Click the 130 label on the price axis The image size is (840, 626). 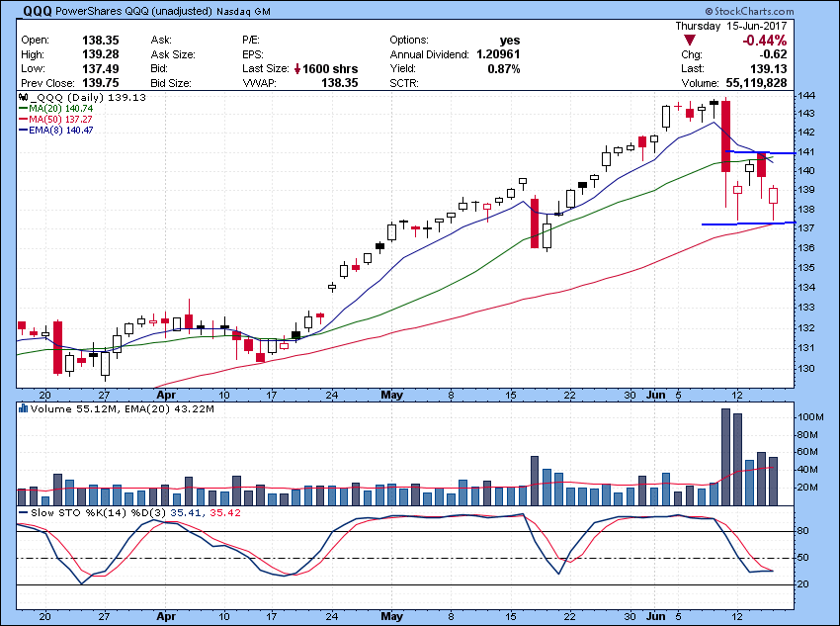tap(806, 369)
